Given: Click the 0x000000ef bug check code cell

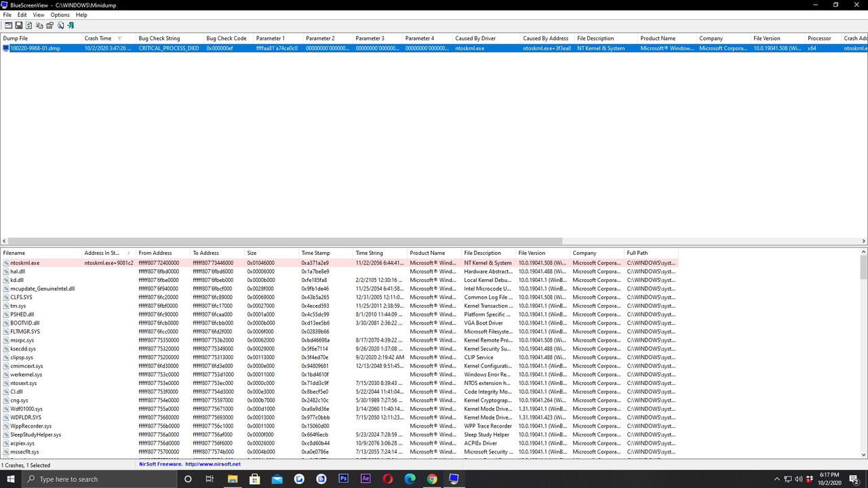Looking at the screenshot, I should coord(229,48).
